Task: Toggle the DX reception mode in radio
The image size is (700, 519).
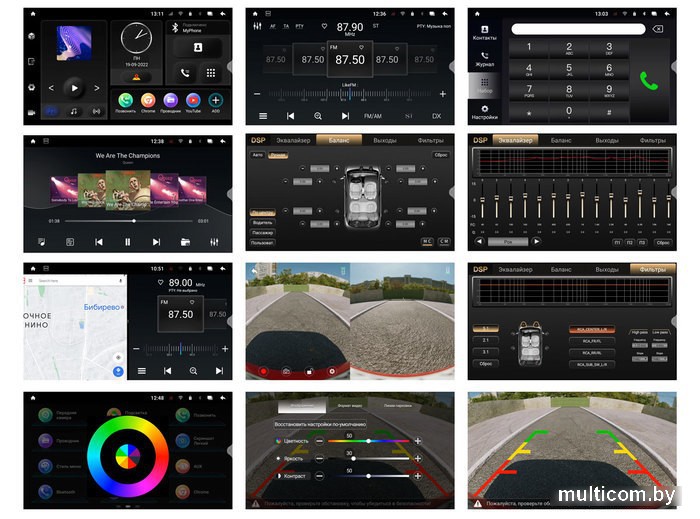Action: coord(435,116)
